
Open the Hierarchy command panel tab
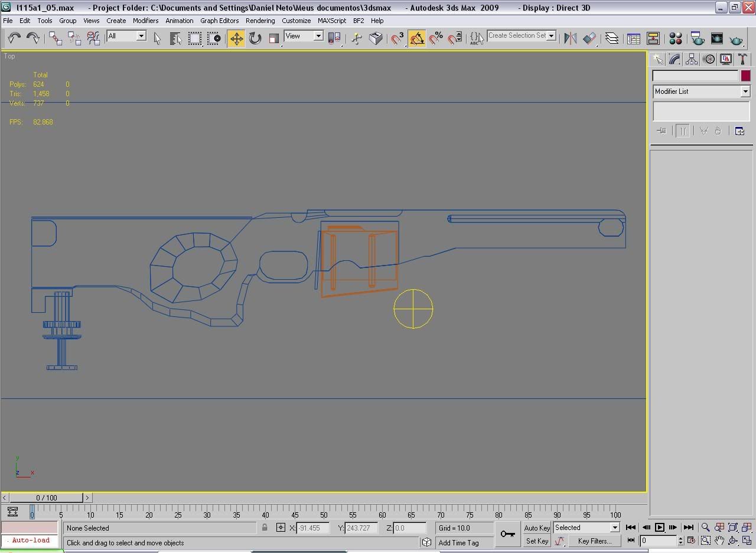point(692,60)
